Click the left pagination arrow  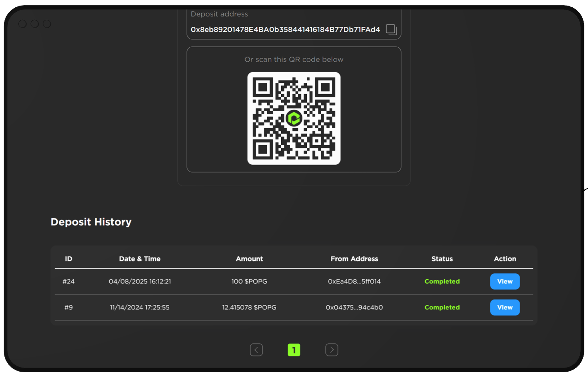pyautogui.click(x=256, y=350)
